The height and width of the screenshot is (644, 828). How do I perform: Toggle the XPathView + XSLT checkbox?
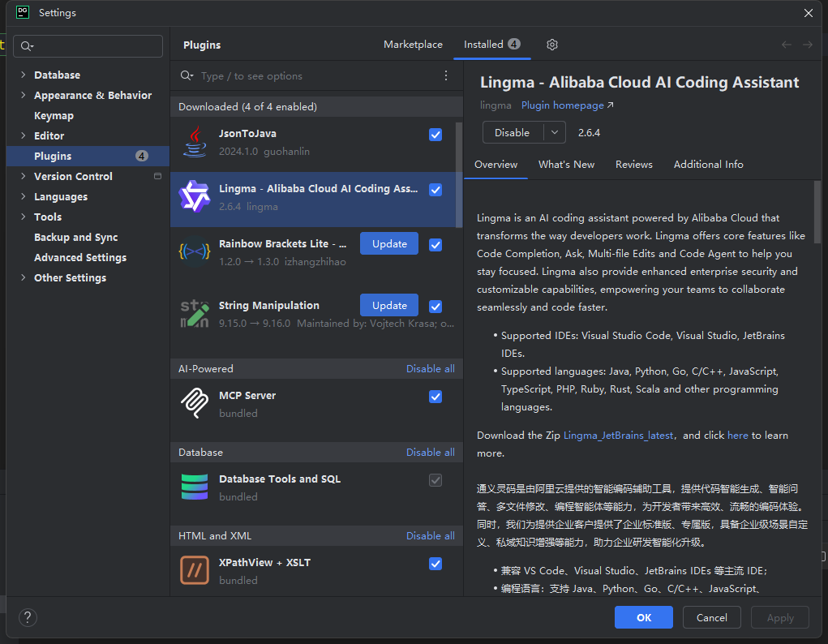pos(435,564)
